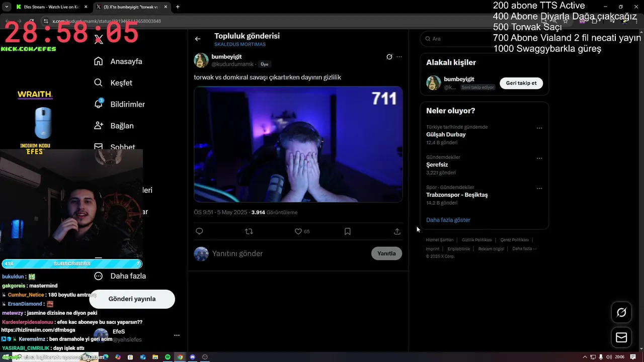Open the hizliresim.com link in chat
The height and width of the screenshot is (362, 644).
click(x=38, y=330)
